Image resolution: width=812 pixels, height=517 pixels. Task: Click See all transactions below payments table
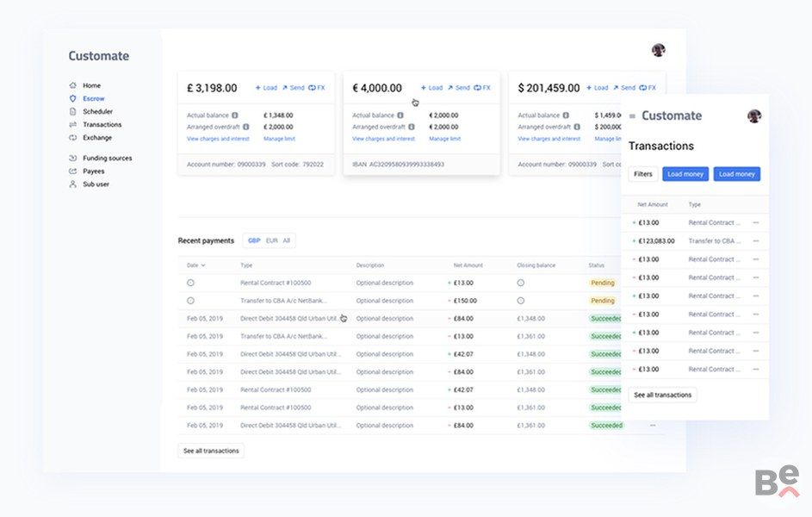[x=211, y=451]
